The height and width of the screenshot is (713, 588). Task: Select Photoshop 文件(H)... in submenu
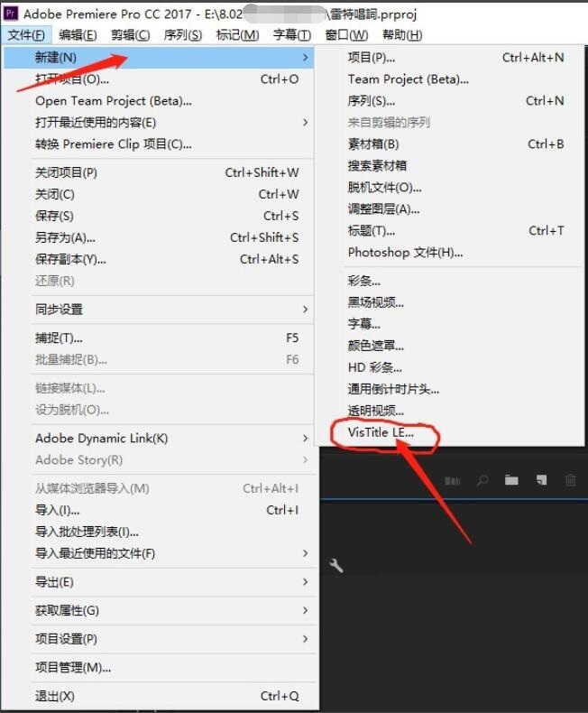450,253
